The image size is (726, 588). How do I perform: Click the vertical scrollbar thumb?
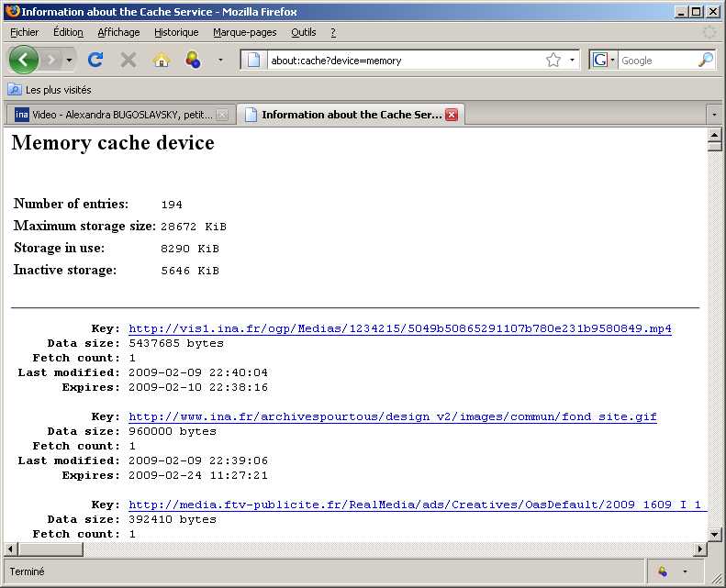(x=714, y=147)
